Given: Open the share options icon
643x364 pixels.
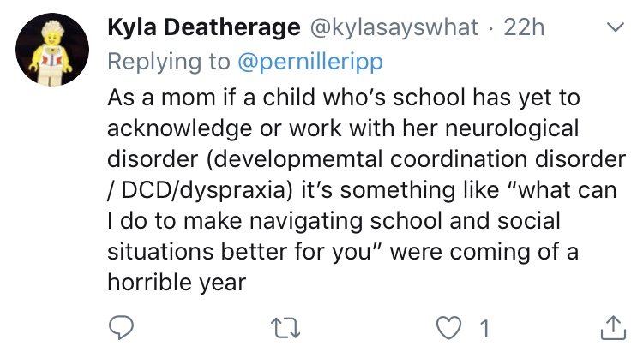Looking at the screenshot, I should tap(612, 327).
